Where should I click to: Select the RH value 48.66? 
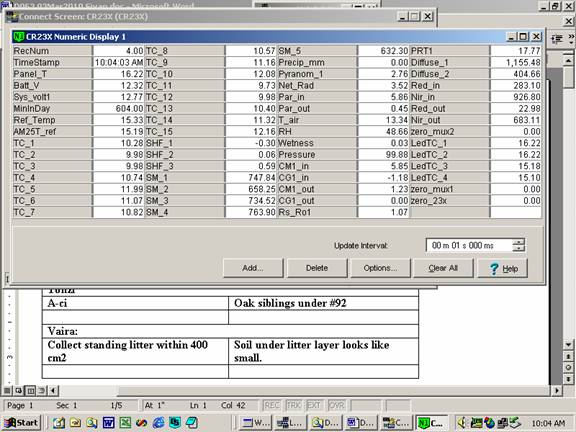coord(383,132)
